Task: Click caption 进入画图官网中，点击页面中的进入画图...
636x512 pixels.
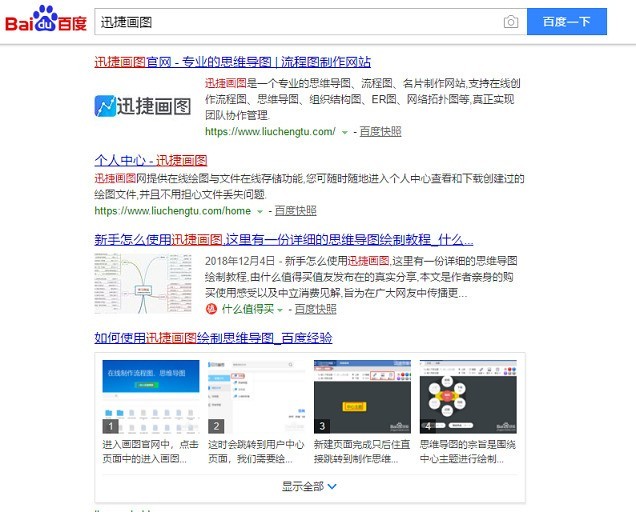Action: 150,452
